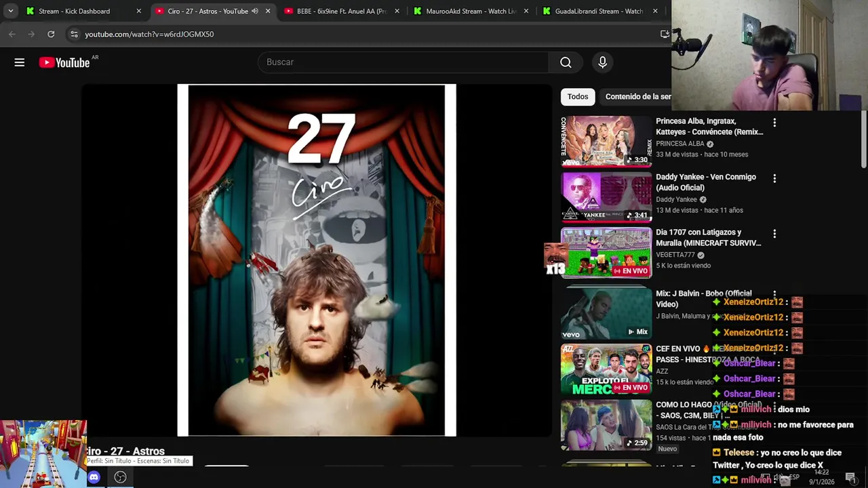Open notifications icon in system tray

point(850,477)
